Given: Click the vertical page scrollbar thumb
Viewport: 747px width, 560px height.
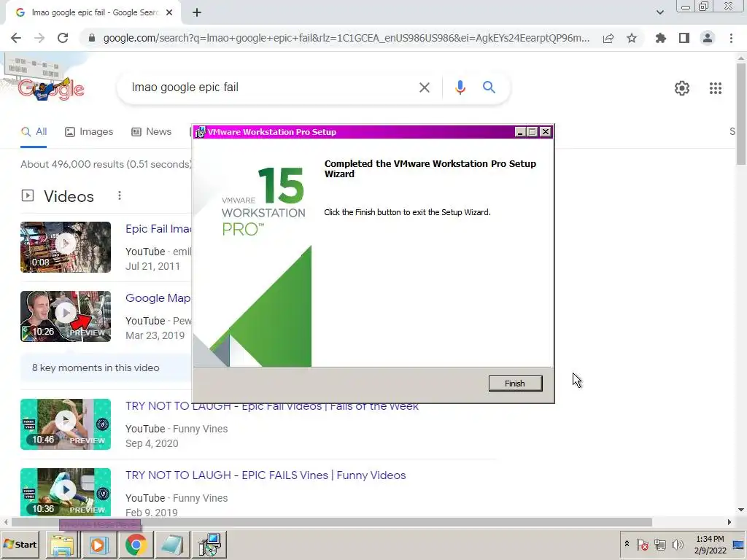Looking at the screenshot, I should tap(741, 113).
